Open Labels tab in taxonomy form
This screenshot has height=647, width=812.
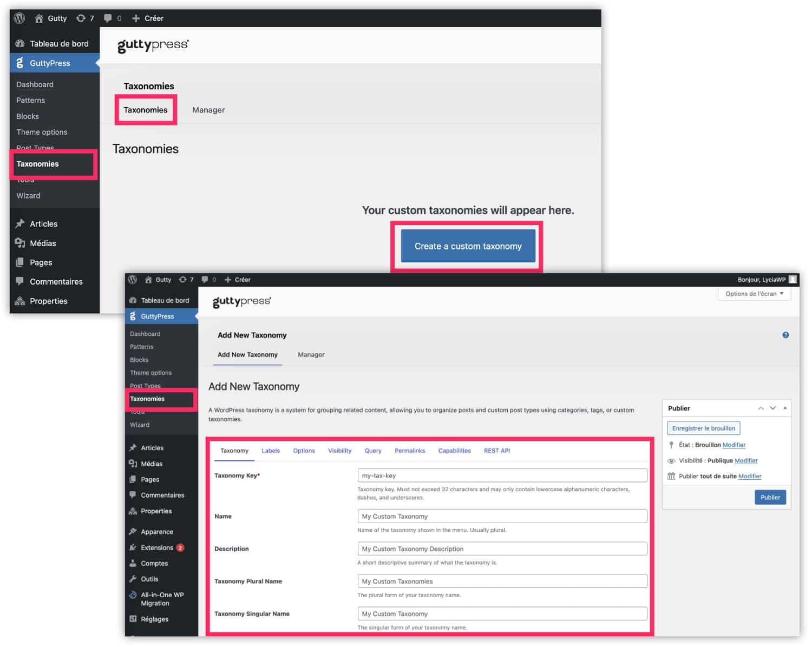[x=271, y=451]
